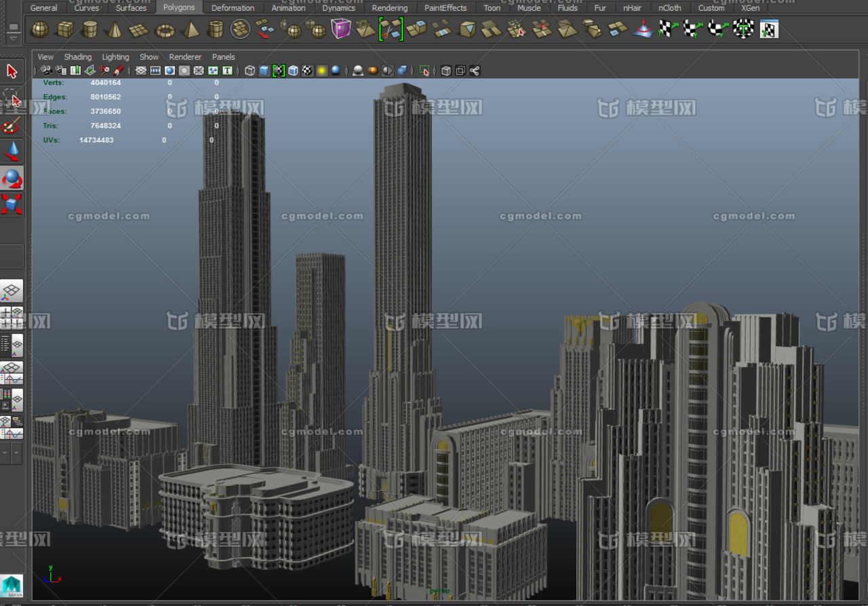Click the Maya logo in the corner

[x=12, y=586]
